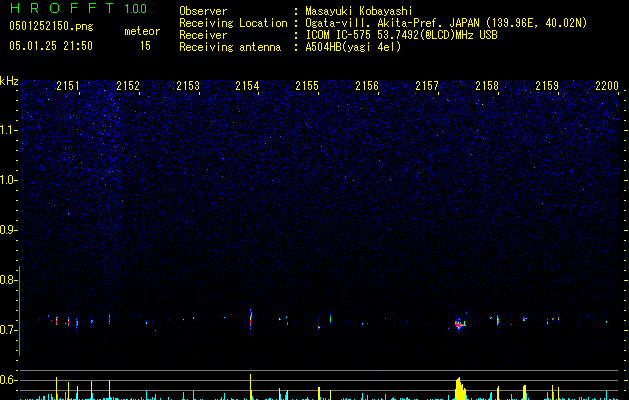
Task: Click the 2151 time marker
Action: (x=68, y=86)
